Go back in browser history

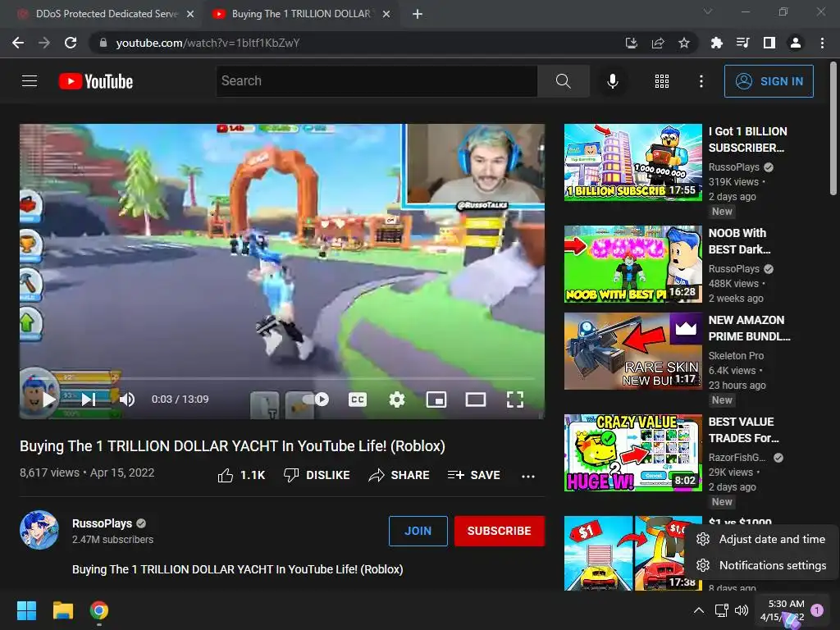pyautogui.click(x=18, y=43)
